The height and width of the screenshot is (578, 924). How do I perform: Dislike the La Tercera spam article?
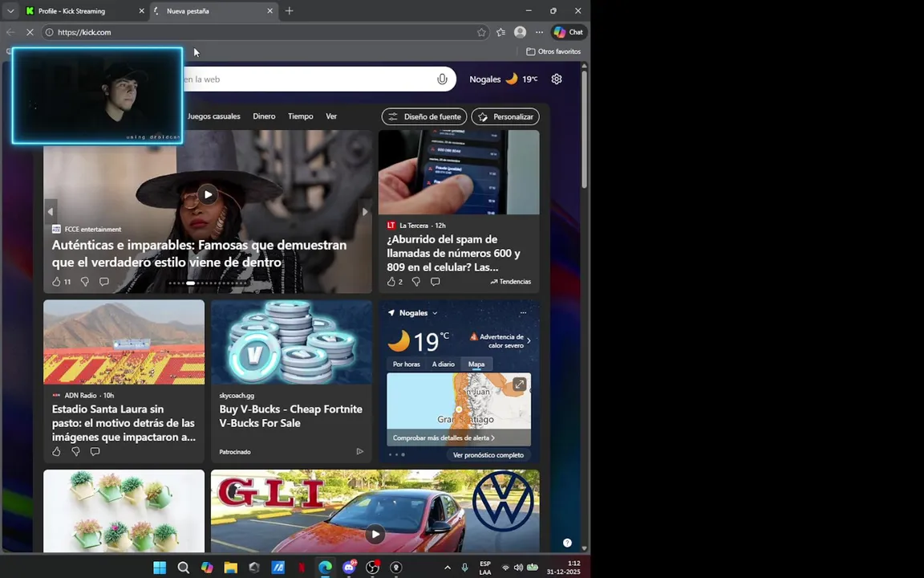(416, 281)
